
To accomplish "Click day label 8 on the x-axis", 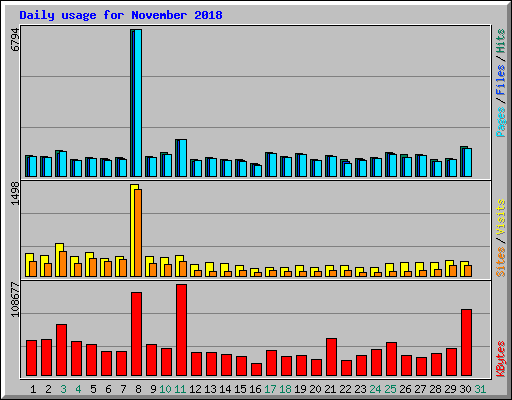I will click(x=138, y=389).
